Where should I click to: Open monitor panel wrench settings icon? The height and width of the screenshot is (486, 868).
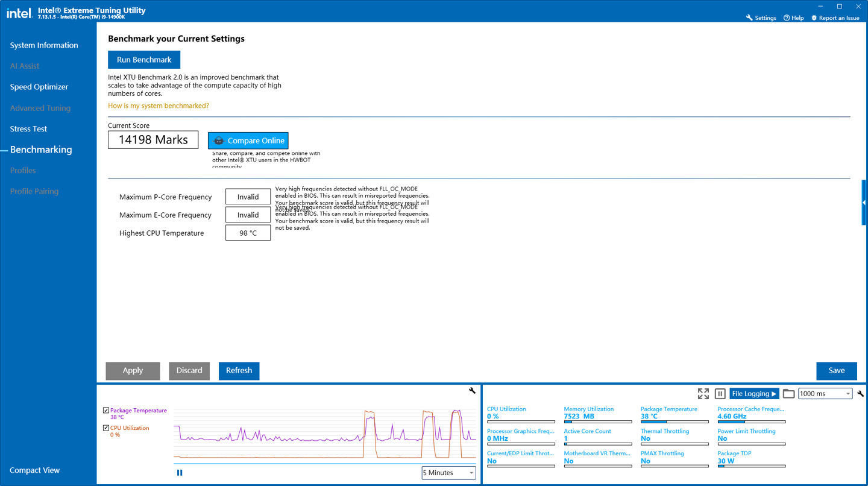point(860,394)
